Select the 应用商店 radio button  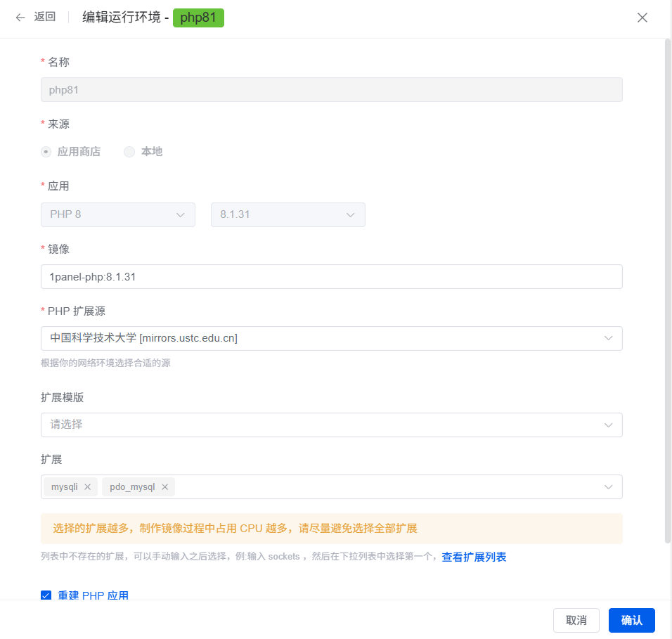[x=46, y=152]
